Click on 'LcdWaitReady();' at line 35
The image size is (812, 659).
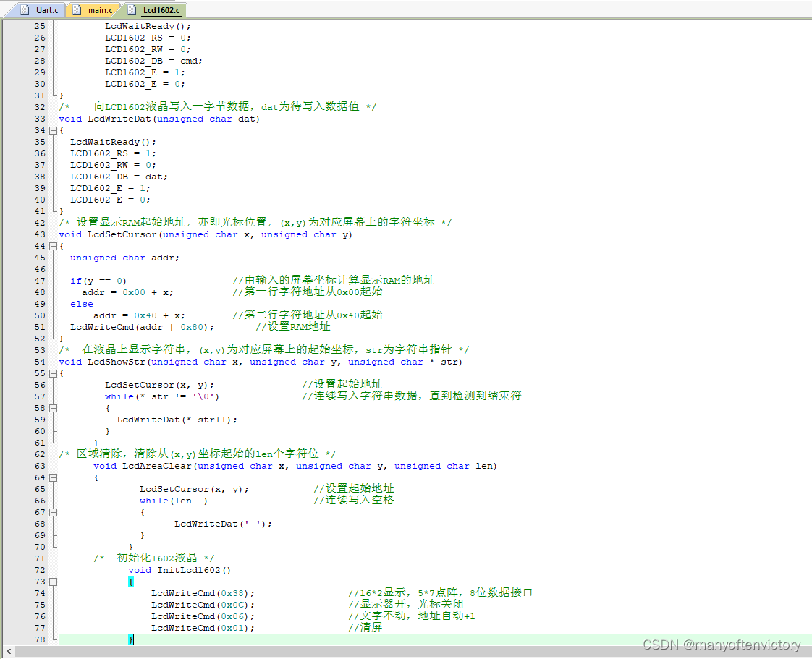tap(113, 142)
